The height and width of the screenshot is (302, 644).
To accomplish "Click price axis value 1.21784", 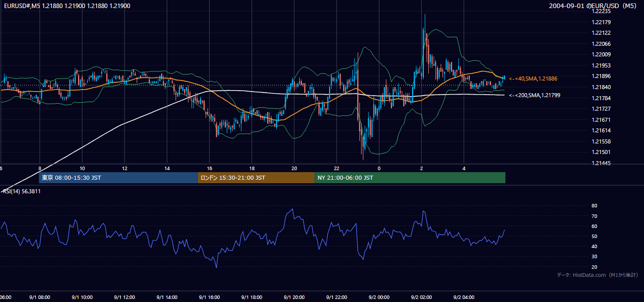I will pos(601,98).
